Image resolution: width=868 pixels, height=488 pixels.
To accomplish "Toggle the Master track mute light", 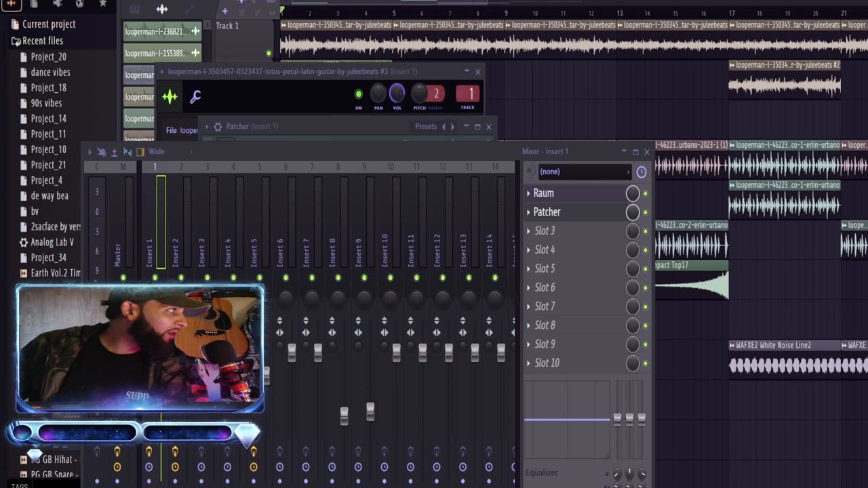I will (x=123, y=278).
